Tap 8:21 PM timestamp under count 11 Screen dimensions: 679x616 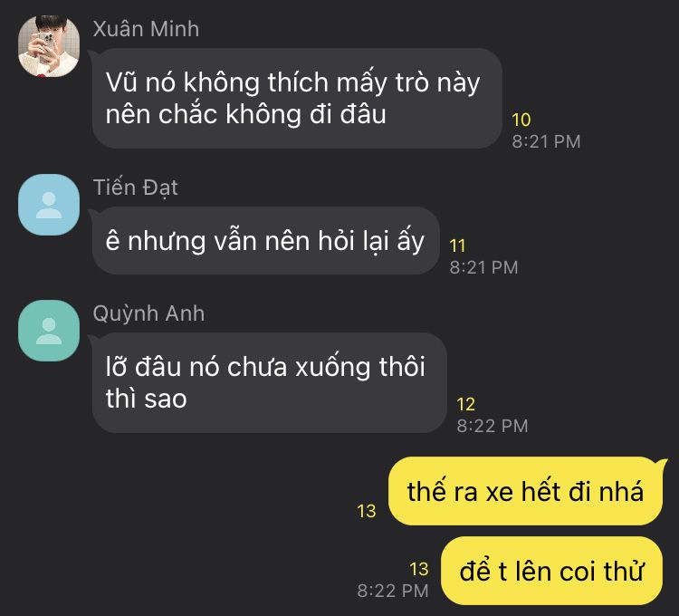pos(483,268)
